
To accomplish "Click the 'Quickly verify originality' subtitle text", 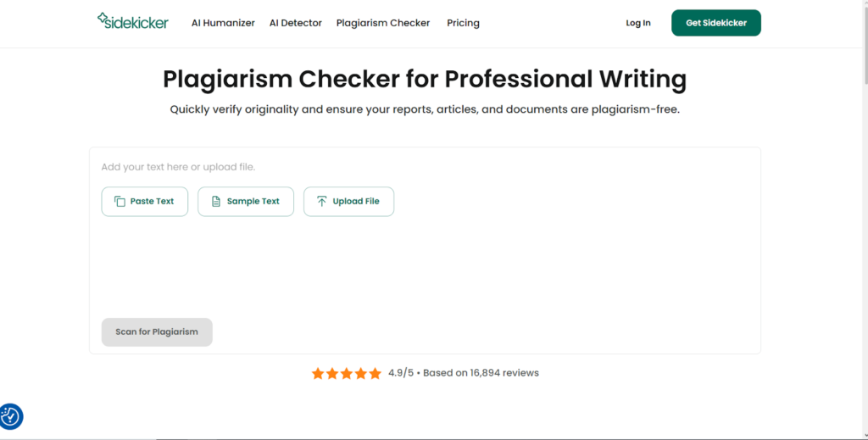I will 424,109.
